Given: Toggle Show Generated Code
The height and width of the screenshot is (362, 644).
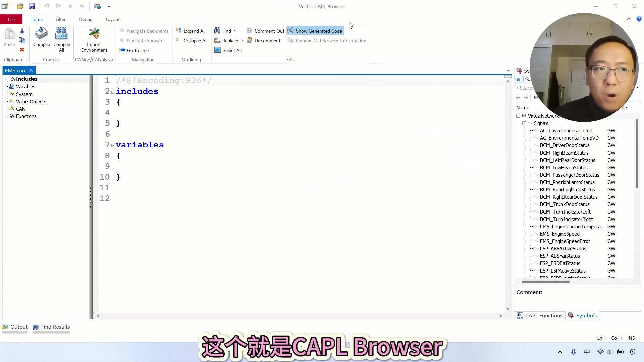Looking at the screenshot, I should click(315, 31).
